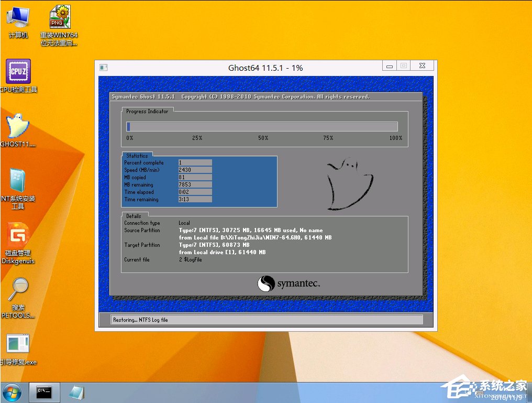Viewport: 532px width, 403px height.
Task: Click the Ghost app taskbar button
Action: tap(76, 392)
